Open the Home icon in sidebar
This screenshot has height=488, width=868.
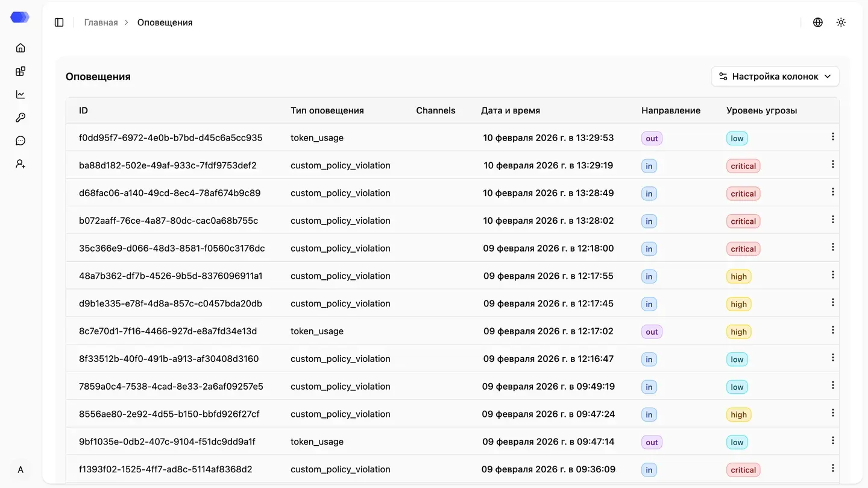pos(20,48)
